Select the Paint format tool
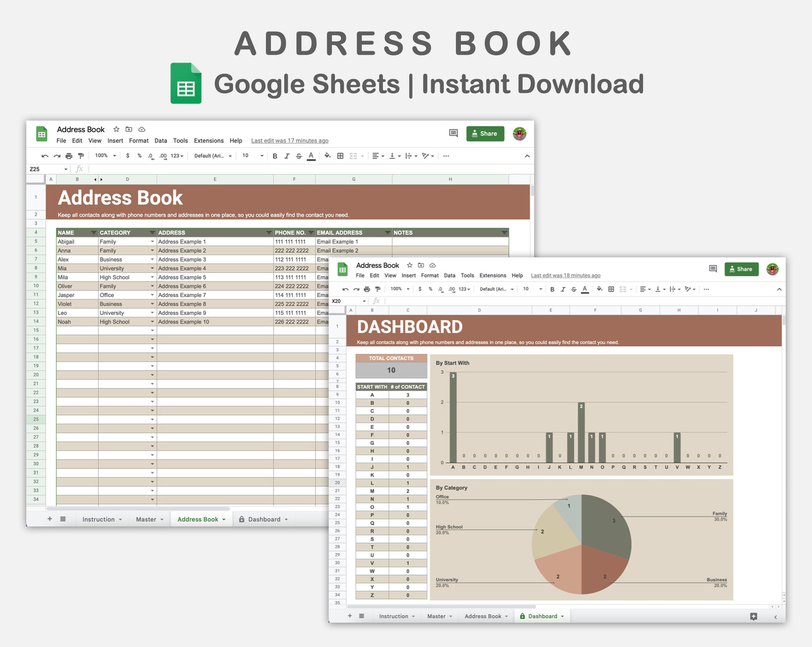The image size is (812, 647). (x=81, y=156)
